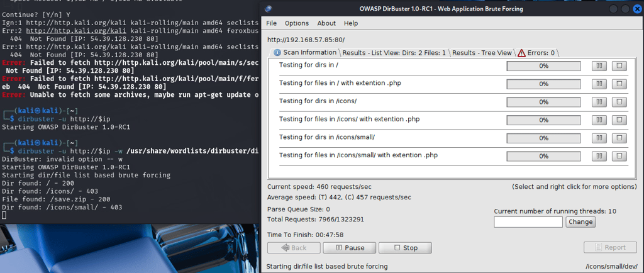Click progress bar for 'dirs in /'
This screenshot has height=273, width=644.
tap(544, 66)
